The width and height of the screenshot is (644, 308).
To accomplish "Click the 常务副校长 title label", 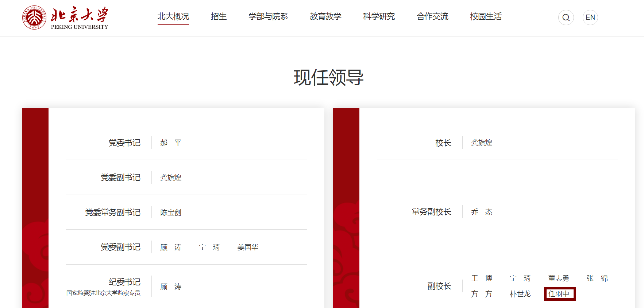I will tap(432, 212).
